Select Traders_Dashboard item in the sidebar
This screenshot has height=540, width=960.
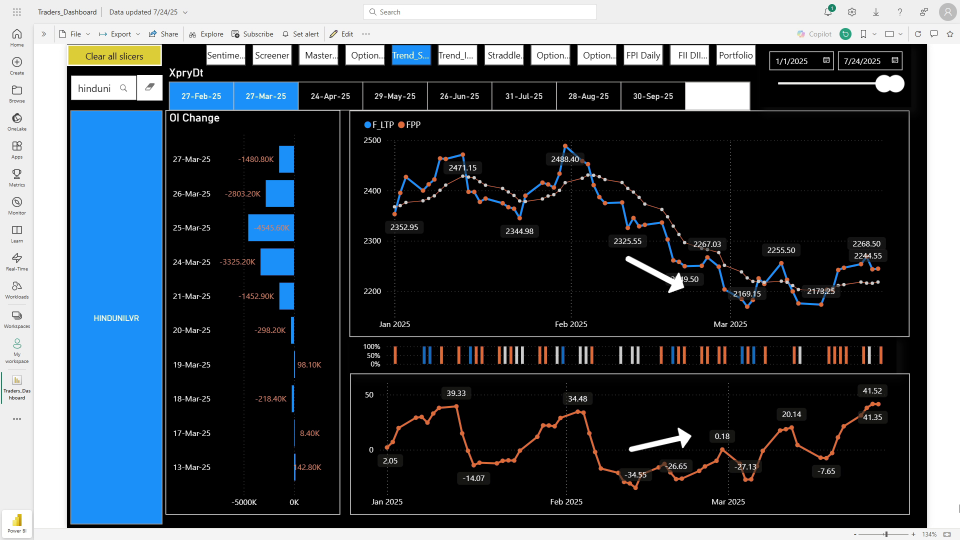17,388
